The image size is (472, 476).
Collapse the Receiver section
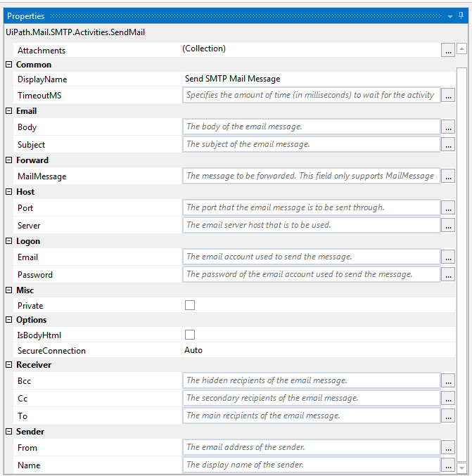point(9,365)
